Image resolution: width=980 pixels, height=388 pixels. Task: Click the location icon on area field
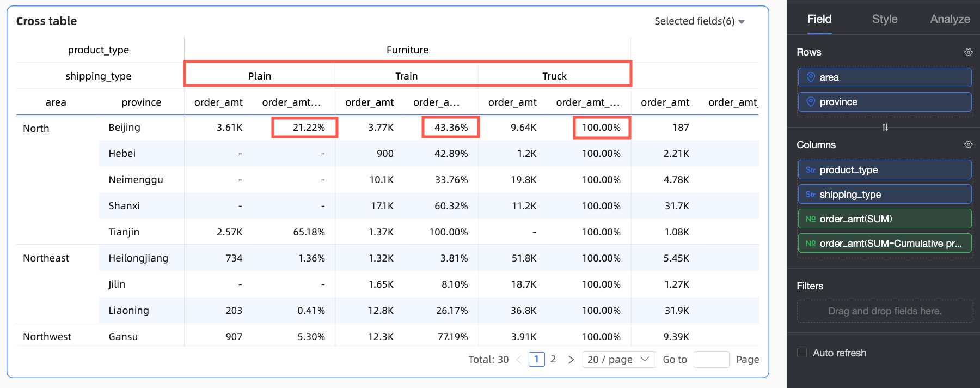(x=811, y=77)
